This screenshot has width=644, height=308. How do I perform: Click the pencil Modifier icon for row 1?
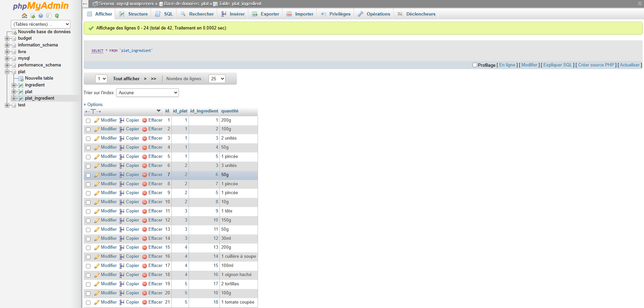pos(97,120)
